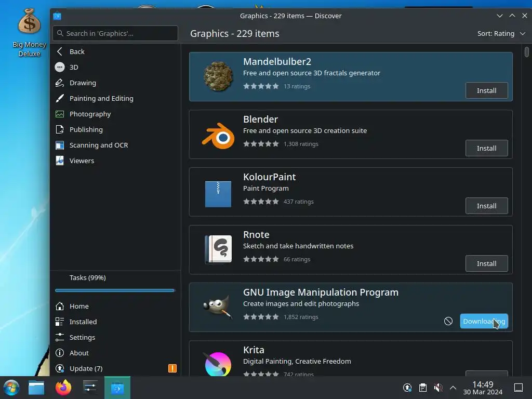Screen dimensions: 532x399
Task: Open the Sort: Rating dropdown
Action: point(501,34)
